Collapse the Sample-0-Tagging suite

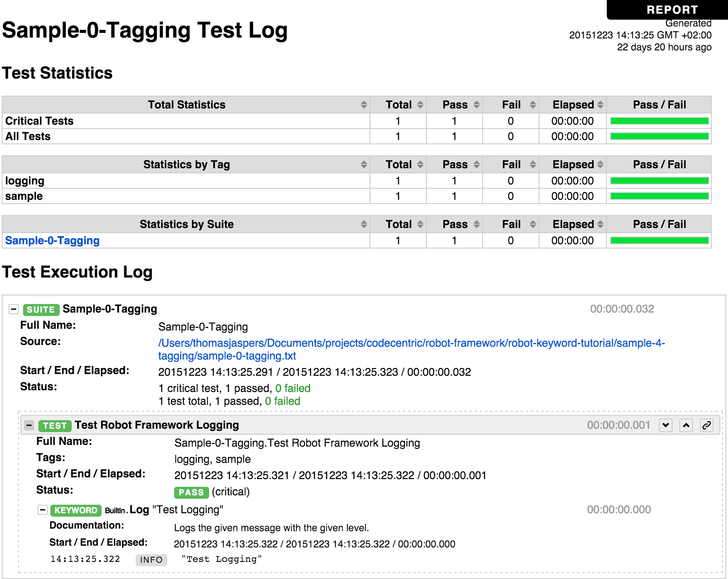pyautogui.click(x=14, y=309)
